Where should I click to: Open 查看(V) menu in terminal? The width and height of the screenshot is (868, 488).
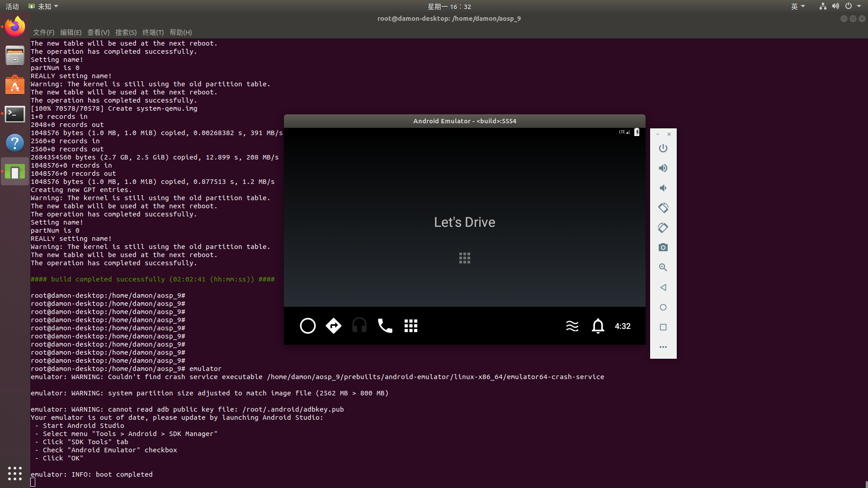(98, 33)
